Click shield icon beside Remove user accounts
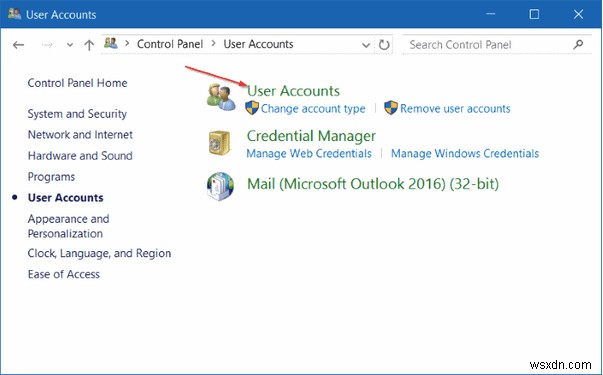This screenshot has width=603, height=375. click(x=391, y=108)
